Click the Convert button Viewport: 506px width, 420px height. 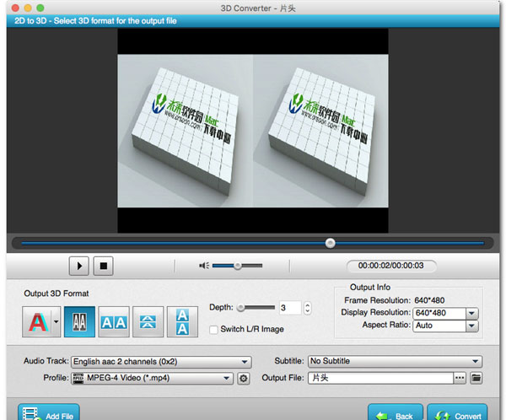[x=457, y=412]
